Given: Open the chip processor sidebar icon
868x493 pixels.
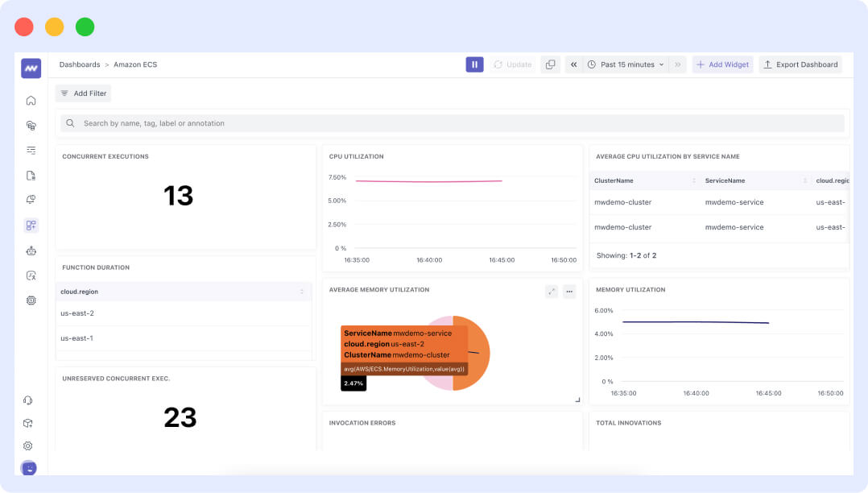Looking at the screenshot, I should pyautogui.click(x=31, y=300).
